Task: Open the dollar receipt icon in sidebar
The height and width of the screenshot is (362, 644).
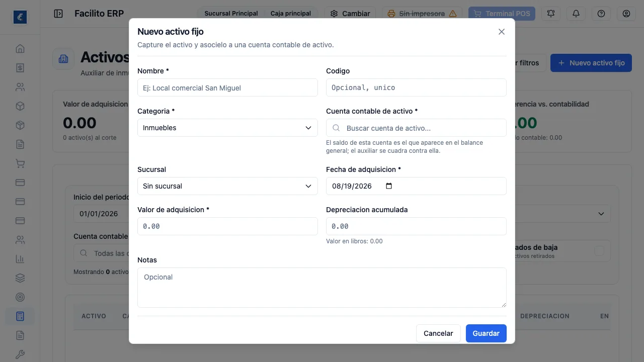Action: (20, 68)
